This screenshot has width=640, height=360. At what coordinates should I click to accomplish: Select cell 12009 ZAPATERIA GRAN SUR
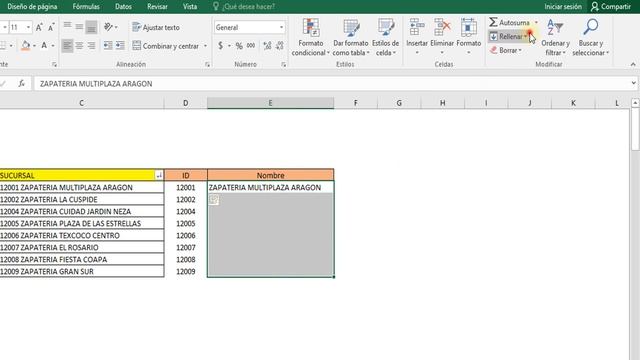(x=82, y=271)
